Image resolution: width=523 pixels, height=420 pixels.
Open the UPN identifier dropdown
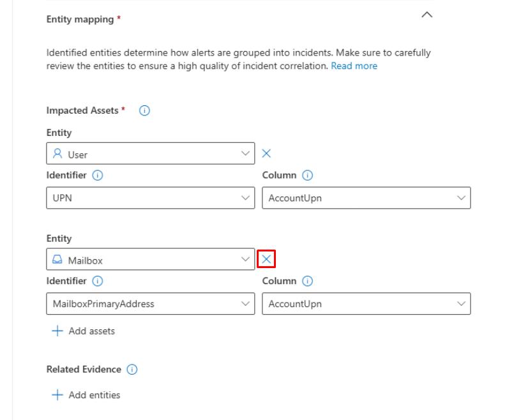[150, 198]
